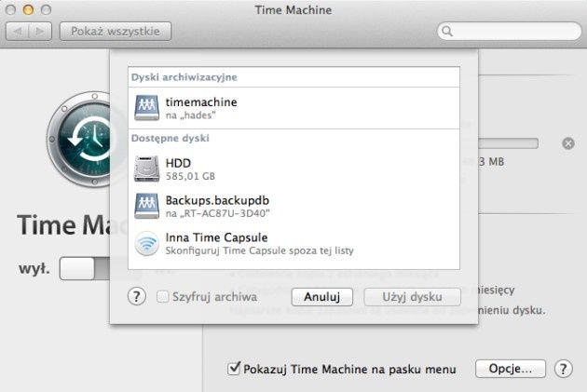
Task: Go back with the left arrow button
Action: (x=17, y=31)
